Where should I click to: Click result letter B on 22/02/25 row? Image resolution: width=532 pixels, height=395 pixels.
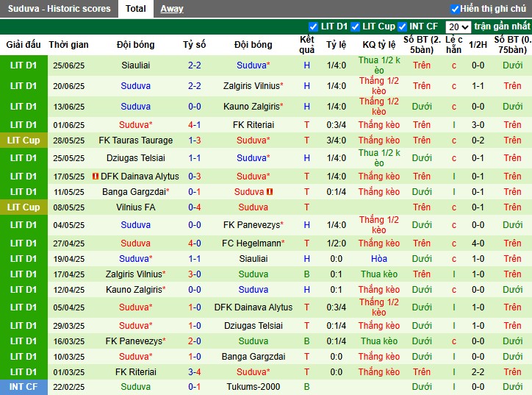tap(306, 387)
